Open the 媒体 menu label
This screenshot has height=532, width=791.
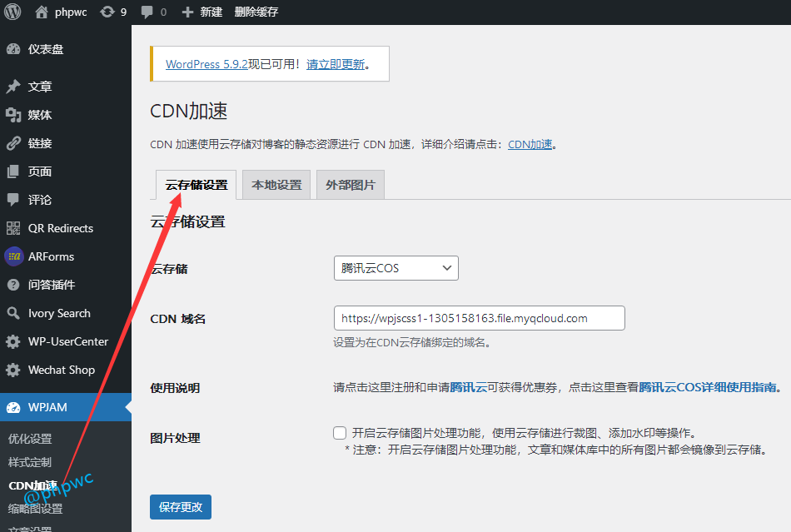(x=40, y=115)
